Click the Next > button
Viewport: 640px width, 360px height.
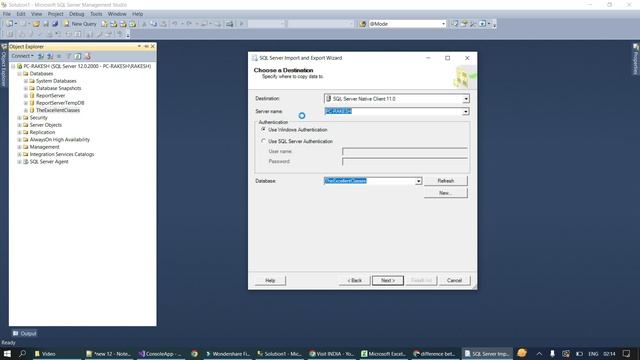(x=388, y=280)
